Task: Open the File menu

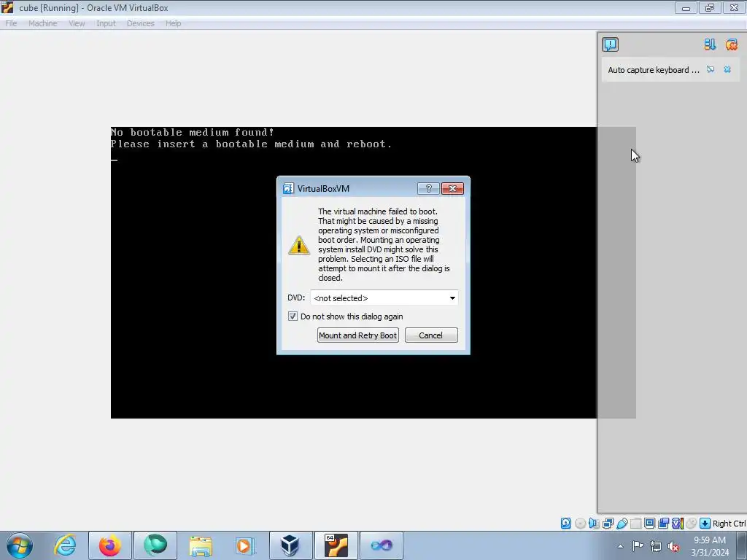Action: (x=11, y=23)
